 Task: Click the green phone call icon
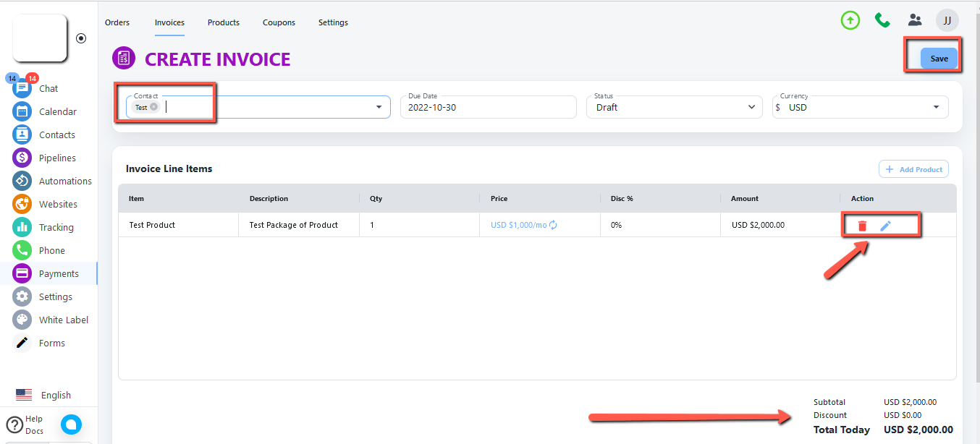(x=882, y=20)
